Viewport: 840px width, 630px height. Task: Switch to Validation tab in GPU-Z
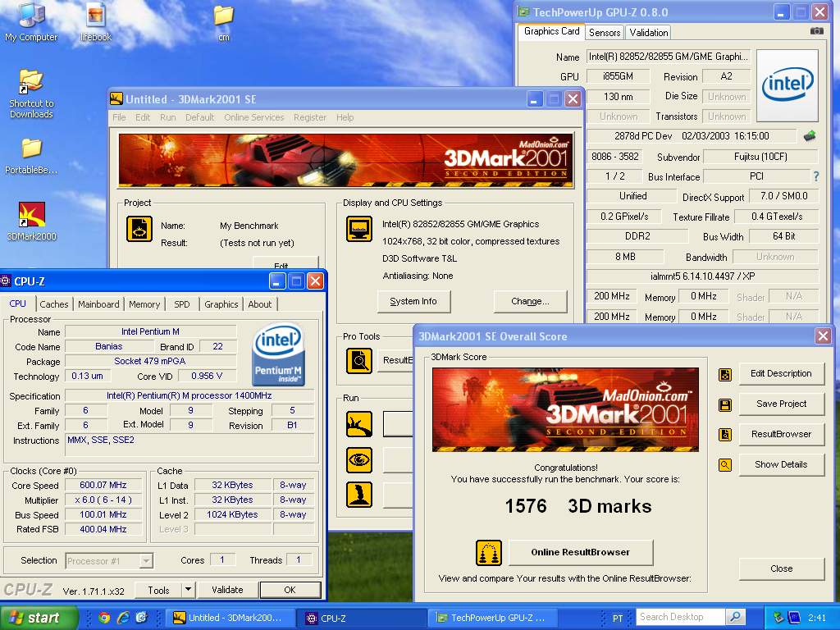click(x=648, y=33)
